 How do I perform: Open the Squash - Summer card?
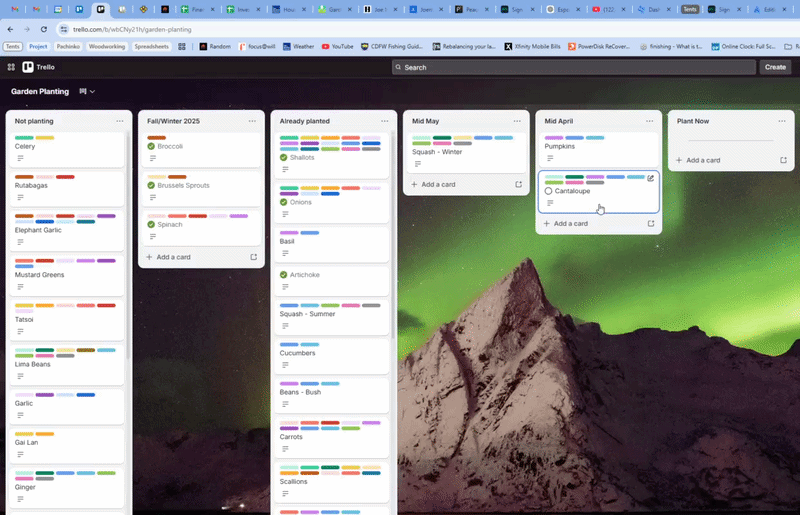coord(332,316)
